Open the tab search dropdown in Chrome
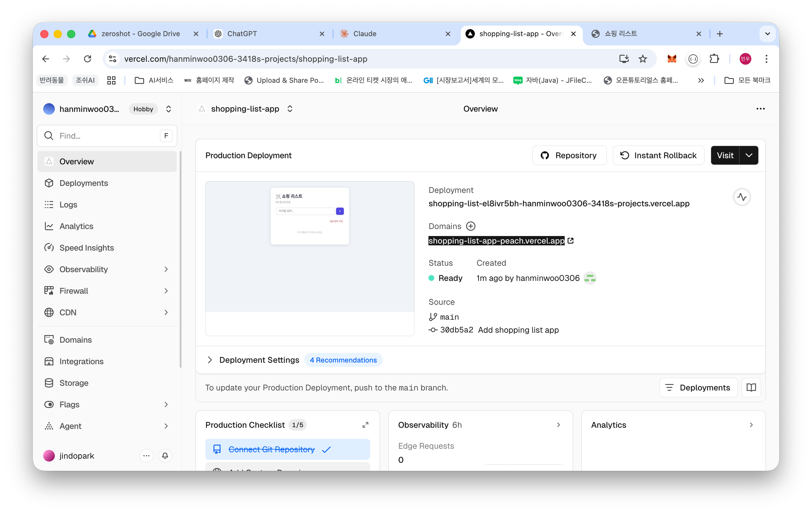The image size is (812, 514). [767, 34]
